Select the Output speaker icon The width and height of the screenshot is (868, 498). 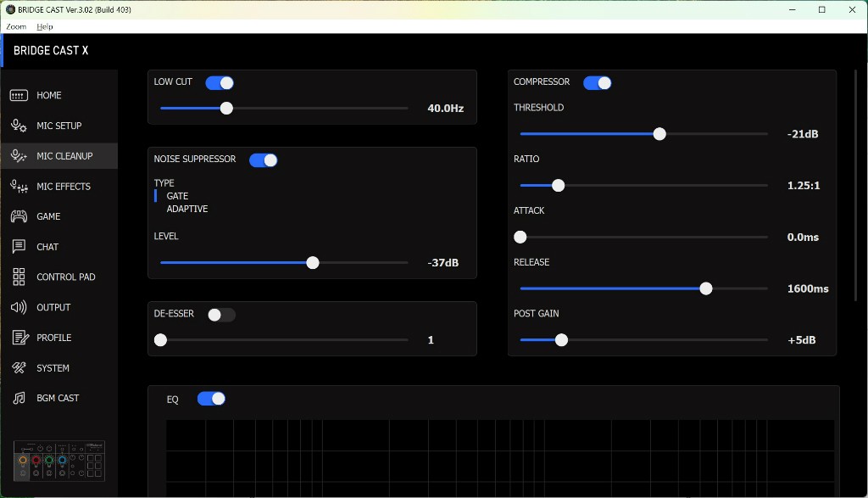click(x=19, y=307)
